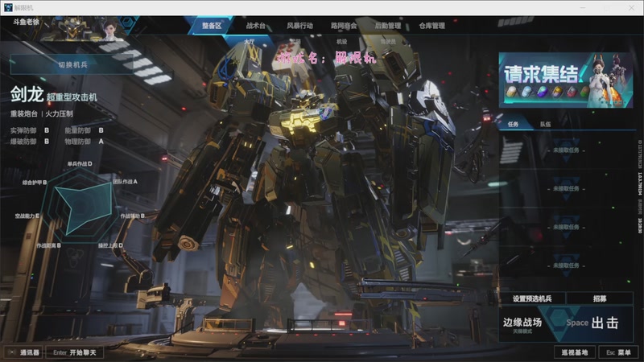Click the 物理防御 A stat

[84, 142]
